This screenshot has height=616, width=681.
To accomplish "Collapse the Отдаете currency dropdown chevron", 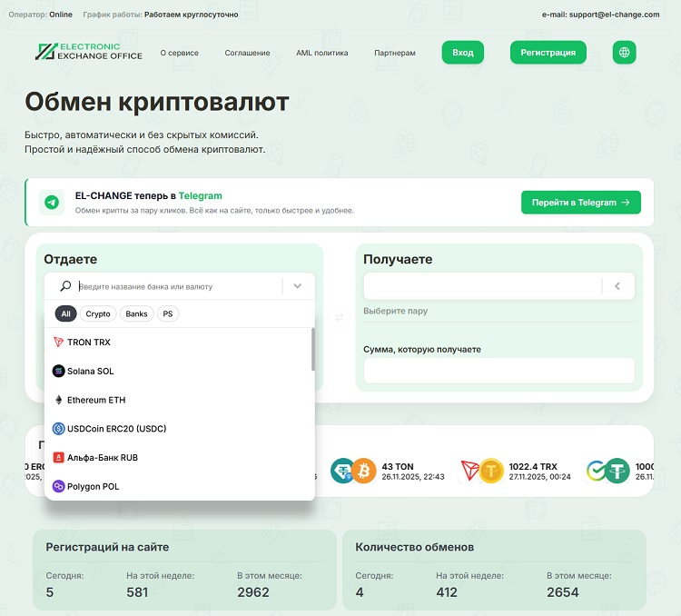I will (298, 286).
